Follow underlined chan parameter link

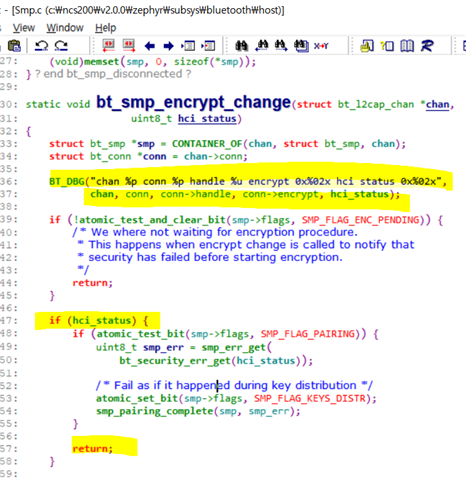(438, 104)
